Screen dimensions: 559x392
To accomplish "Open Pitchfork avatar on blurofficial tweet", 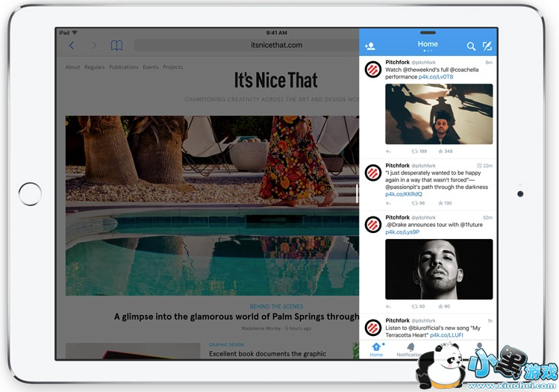I will coord(373,328).
